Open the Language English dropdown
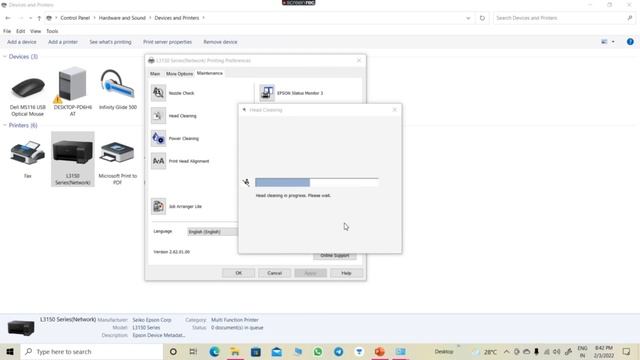The width and height of the screenshot is (640, 360). pos(212,231)
